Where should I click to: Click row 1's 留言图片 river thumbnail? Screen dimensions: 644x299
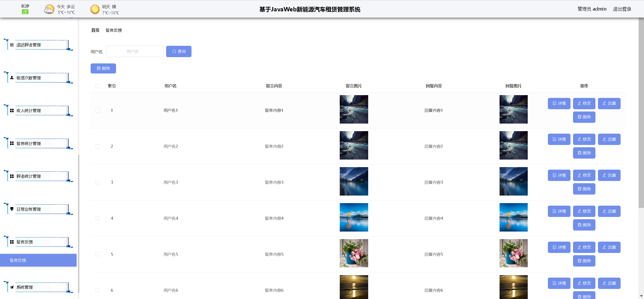(354, 109)
